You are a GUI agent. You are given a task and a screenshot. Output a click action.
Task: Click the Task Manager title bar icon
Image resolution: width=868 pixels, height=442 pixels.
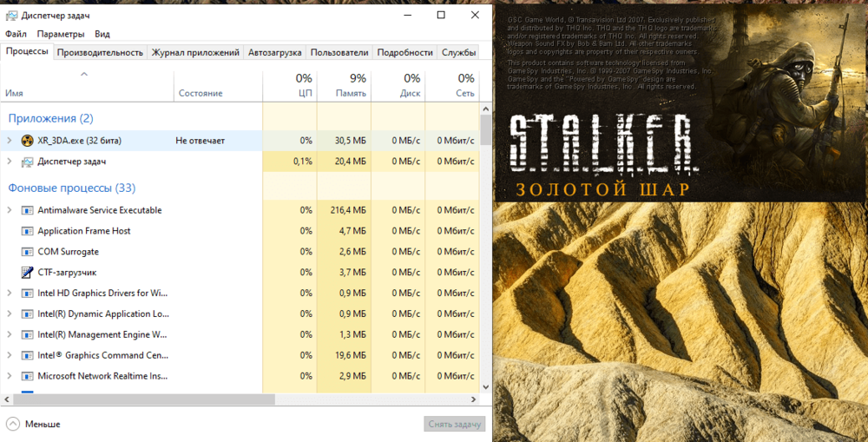(11, 16)
